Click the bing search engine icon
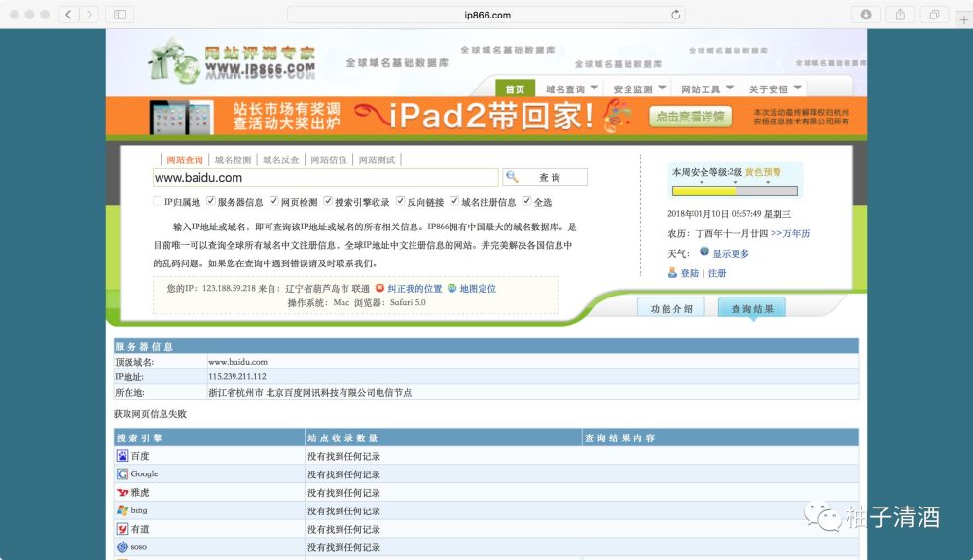973x560 pixels. 123,510
